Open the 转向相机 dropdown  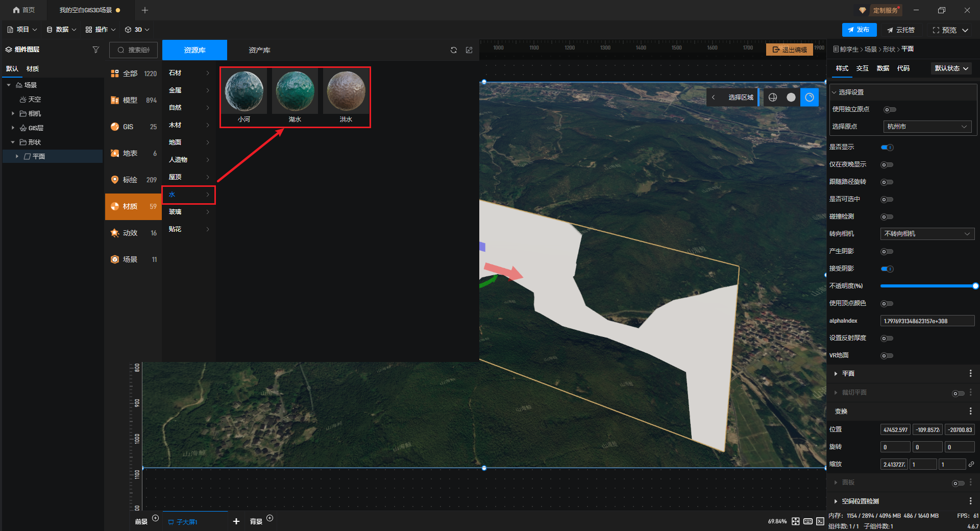click(x=927, y=234)
